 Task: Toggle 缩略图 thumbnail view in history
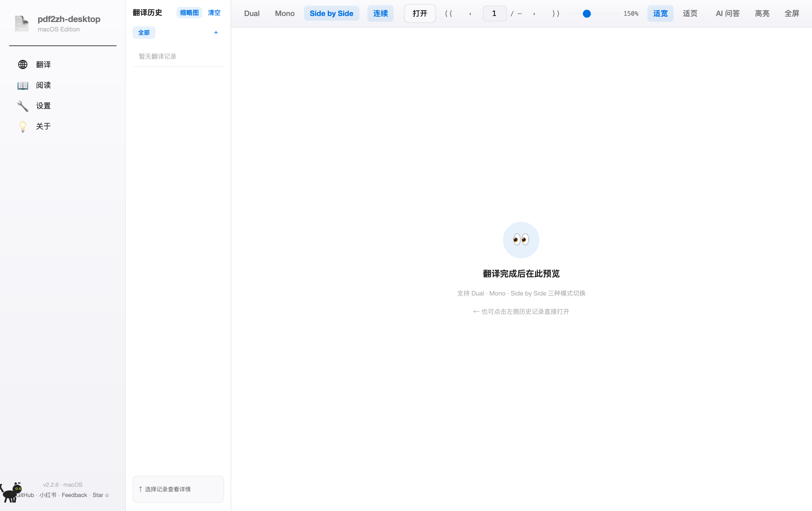(x=189, y=13)
